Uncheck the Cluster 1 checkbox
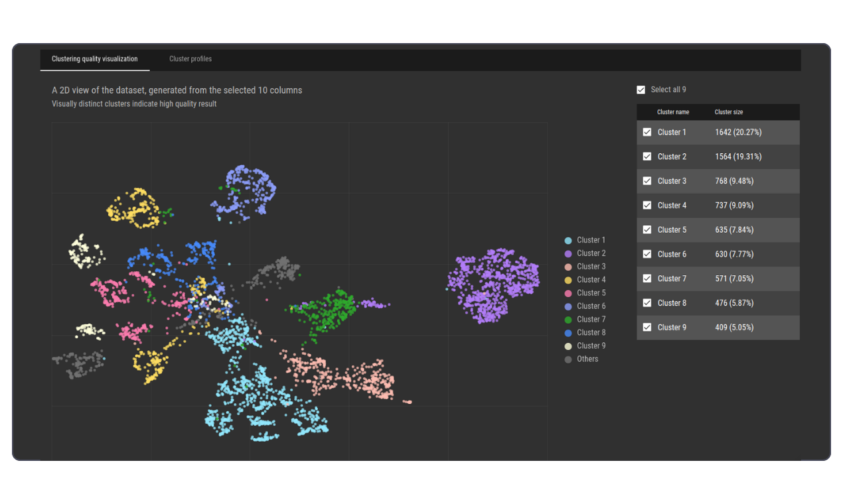The width and height of the screenshot is (843, 504). point(647,132)
